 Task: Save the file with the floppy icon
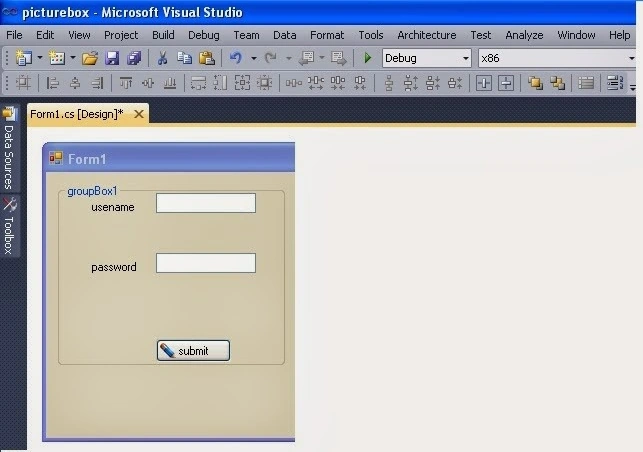point(112,58)
